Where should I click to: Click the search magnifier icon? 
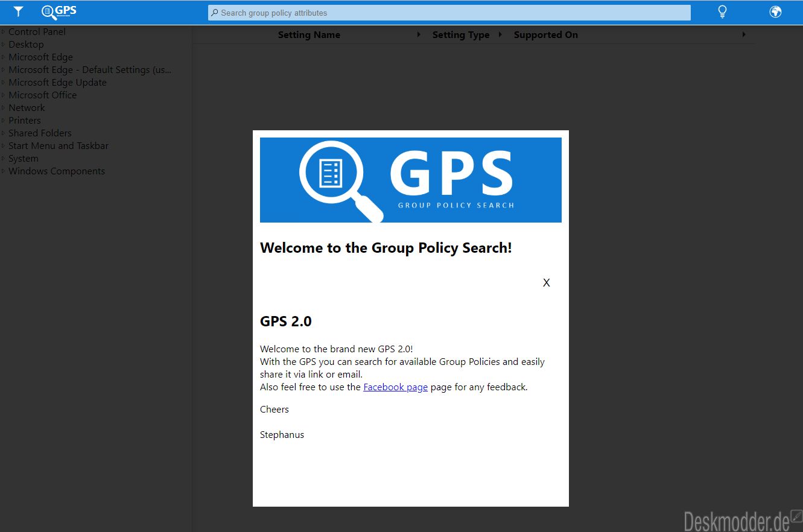[214, 13]
